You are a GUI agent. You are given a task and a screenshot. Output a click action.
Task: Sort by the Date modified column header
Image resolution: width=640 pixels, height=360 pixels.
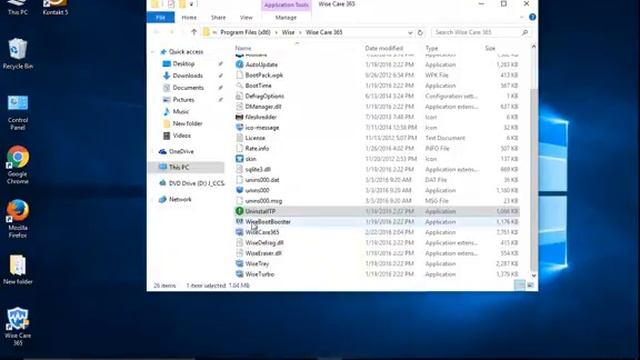point(384,48)
